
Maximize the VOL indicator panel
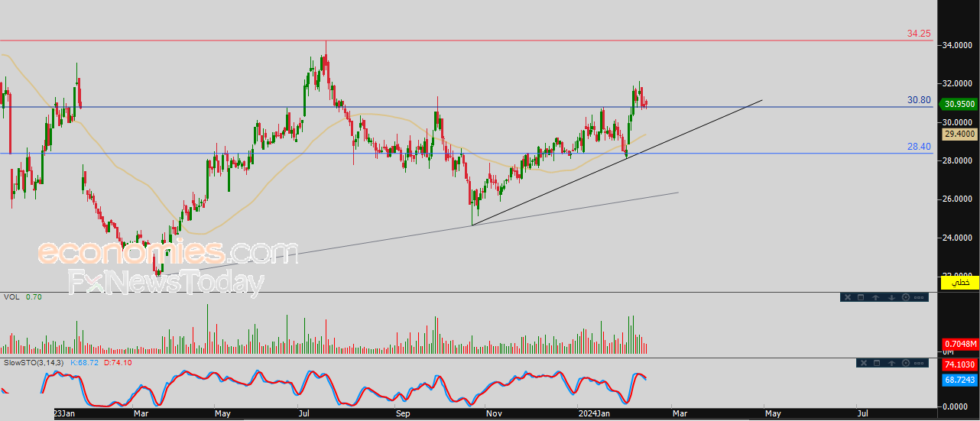point(861,297)
